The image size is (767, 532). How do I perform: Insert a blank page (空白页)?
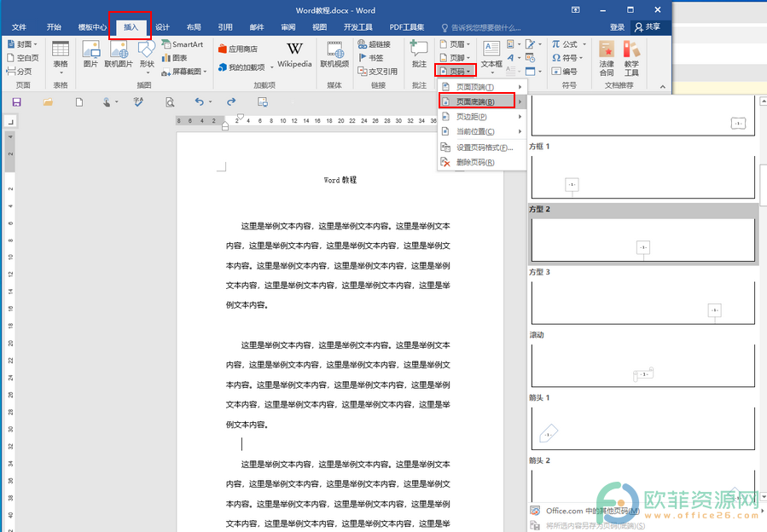(x=22, y=58)
